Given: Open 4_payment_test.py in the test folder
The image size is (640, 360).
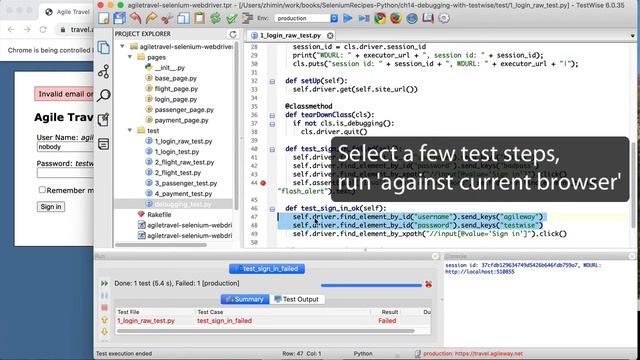Looking at the screenshot, I should click(183, 194).
